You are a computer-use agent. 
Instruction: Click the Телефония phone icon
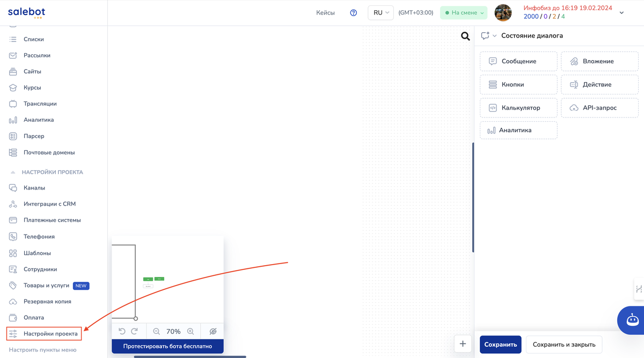(13, 237)
